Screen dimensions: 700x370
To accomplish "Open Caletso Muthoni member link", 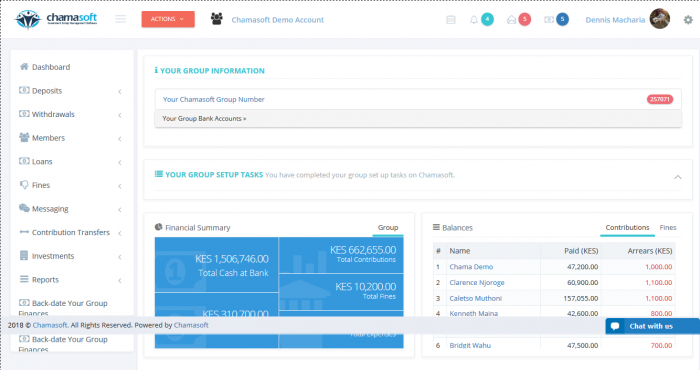I will (475, 298).
